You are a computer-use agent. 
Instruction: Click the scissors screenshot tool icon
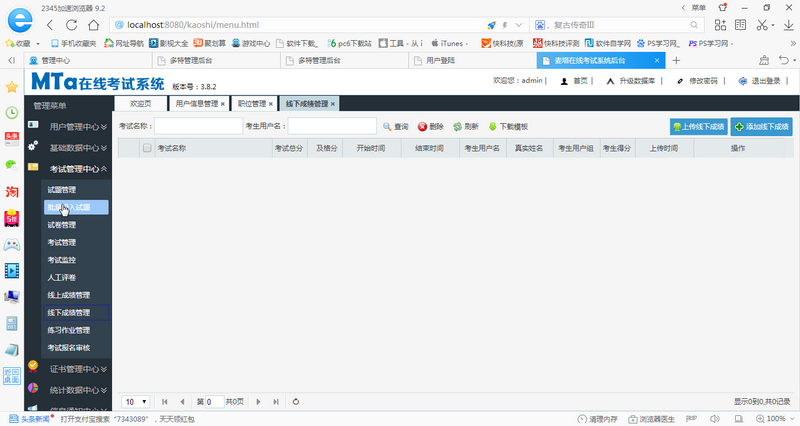pos(762,25)
